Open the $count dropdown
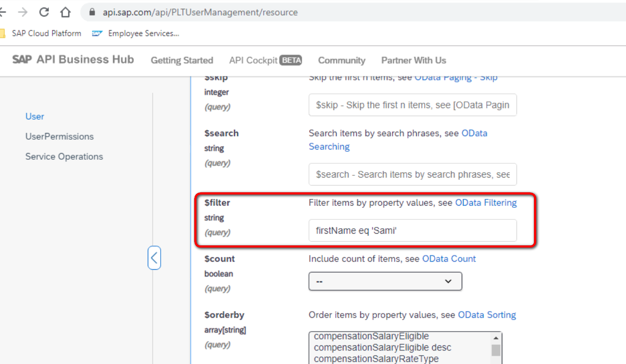The image size is (626, 364). 385,281
